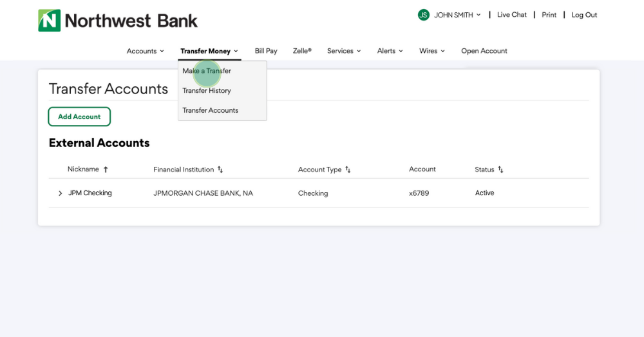This screenshot has height=337, width=644.
Task: Sort by Status arrows icon
Action: pyautogui.click(x=500, y=169)
